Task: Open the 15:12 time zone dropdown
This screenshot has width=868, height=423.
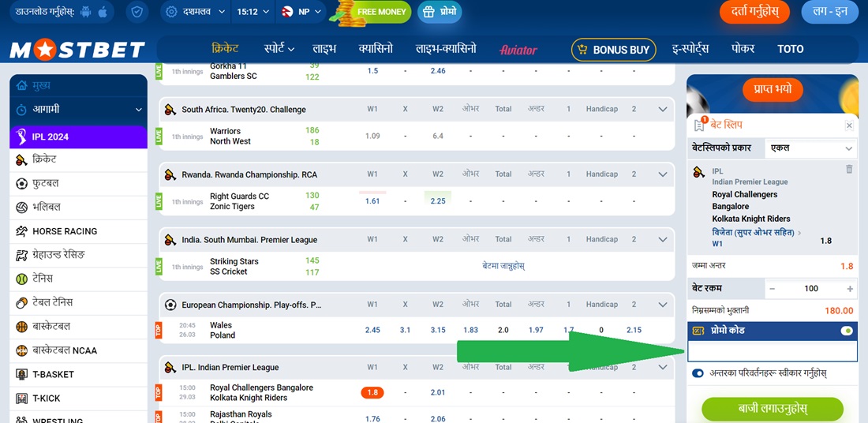Action: [x=253, y=12]
